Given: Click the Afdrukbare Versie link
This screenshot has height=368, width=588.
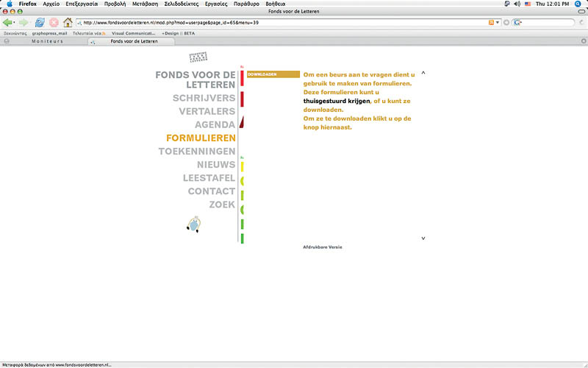Looking at the screenshot, I should (x=323, y=247).
